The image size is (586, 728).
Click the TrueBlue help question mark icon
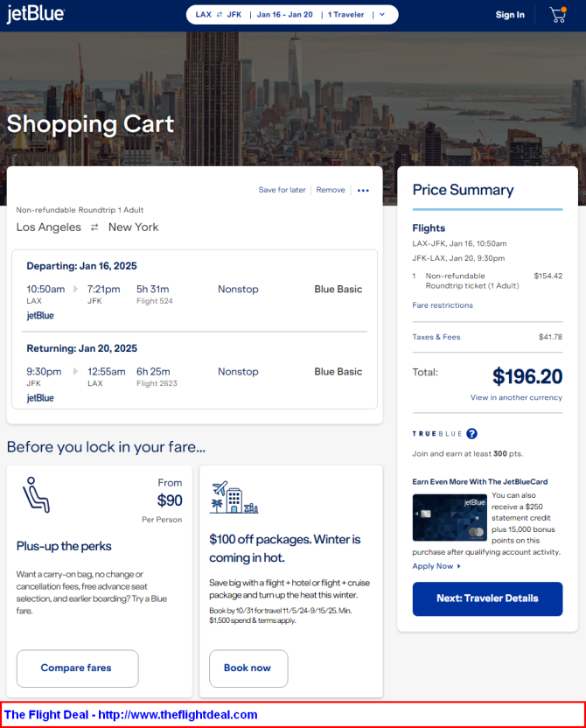472,434
